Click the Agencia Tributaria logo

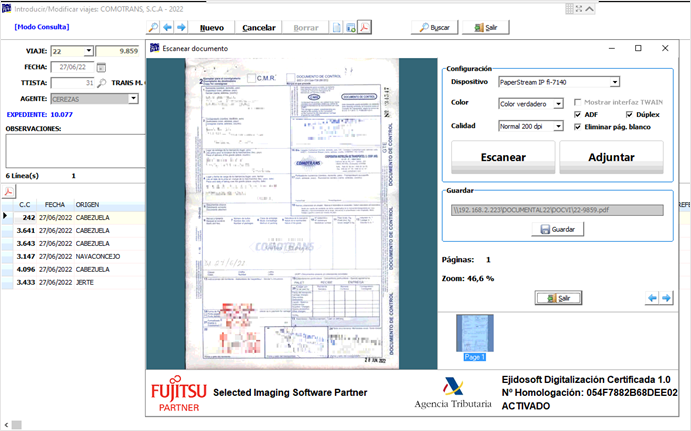pos(453,393)
